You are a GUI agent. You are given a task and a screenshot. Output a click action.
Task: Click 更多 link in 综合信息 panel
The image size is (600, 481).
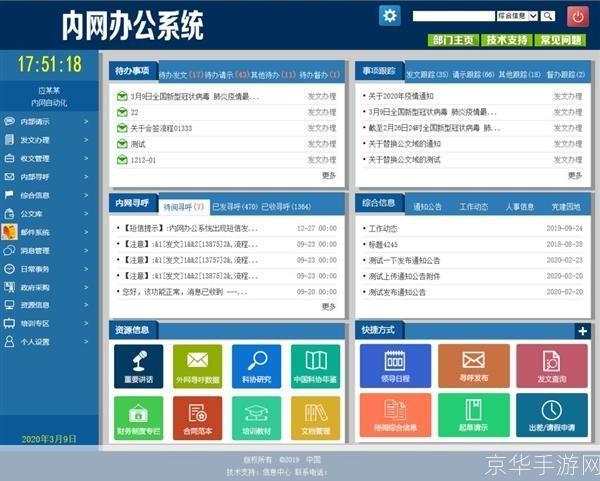[x=575, y=307]
